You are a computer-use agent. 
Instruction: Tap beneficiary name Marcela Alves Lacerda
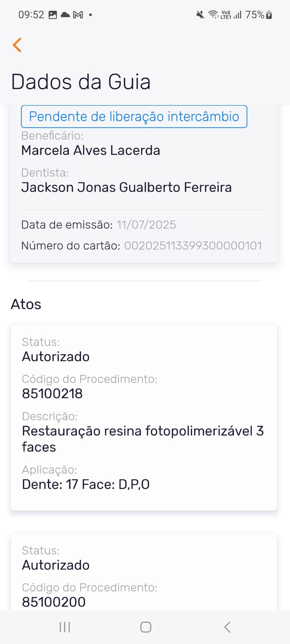click(x=91, y=151)
